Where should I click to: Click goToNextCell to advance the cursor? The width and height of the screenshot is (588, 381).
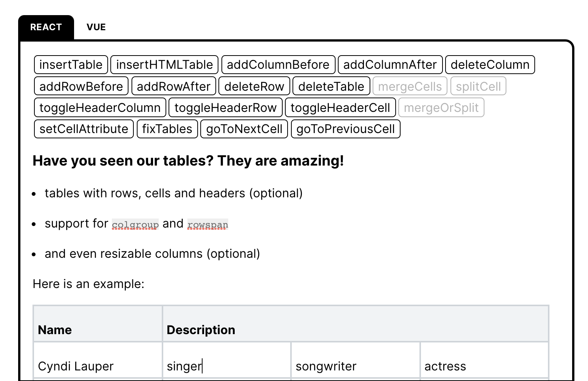(244, 129)
